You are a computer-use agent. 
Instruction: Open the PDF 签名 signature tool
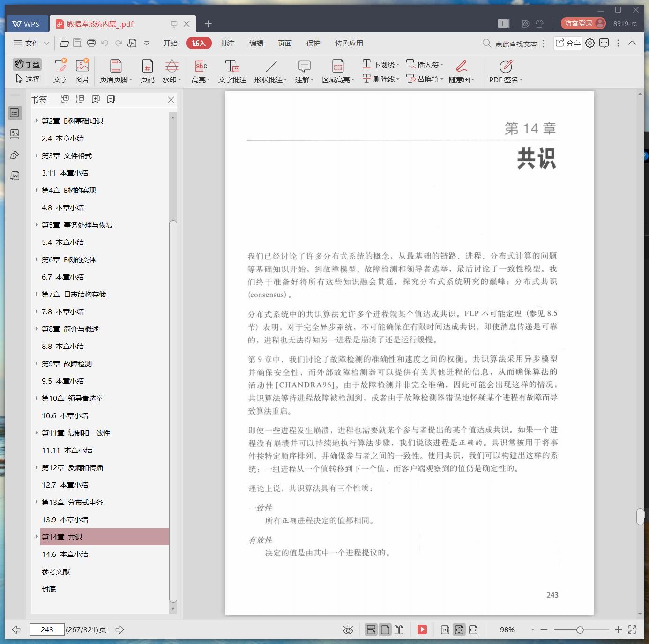click(x=506, y=71)
